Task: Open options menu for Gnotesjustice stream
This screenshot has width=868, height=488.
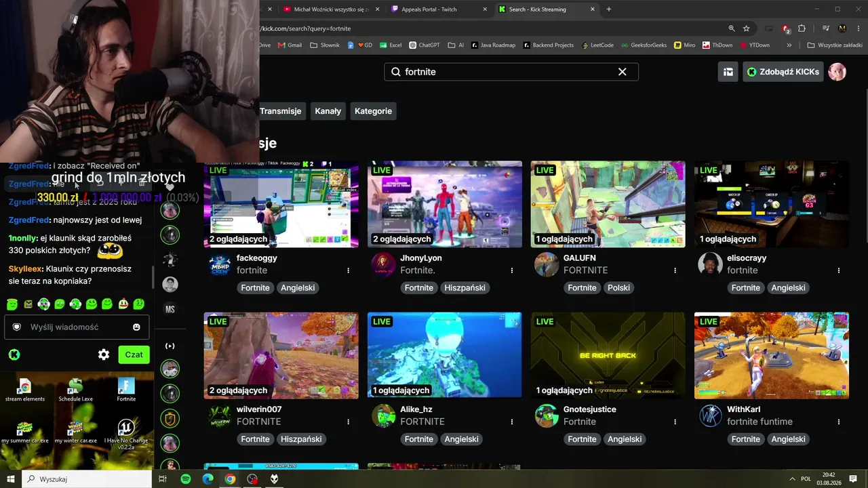Action: pyautogui.click(x=675, y=422)
